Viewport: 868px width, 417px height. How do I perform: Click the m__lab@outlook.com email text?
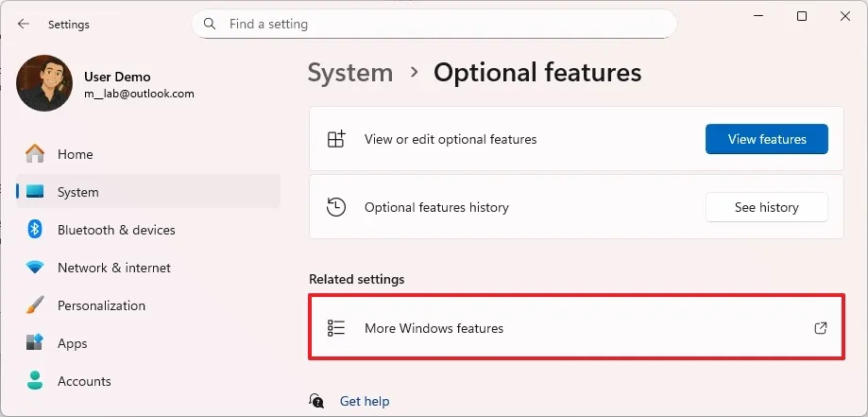(139, 94)
